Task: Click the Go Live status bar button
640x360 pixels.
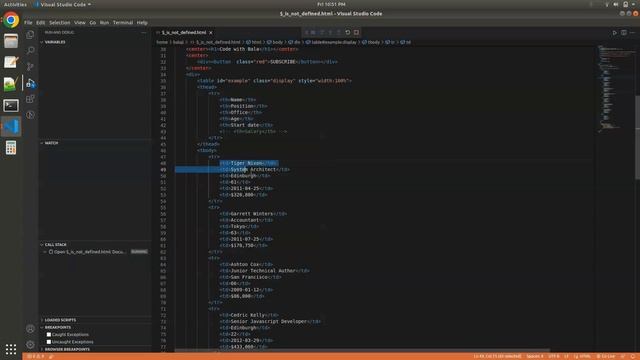Action: pyautogui.click(x=606, y=356)
